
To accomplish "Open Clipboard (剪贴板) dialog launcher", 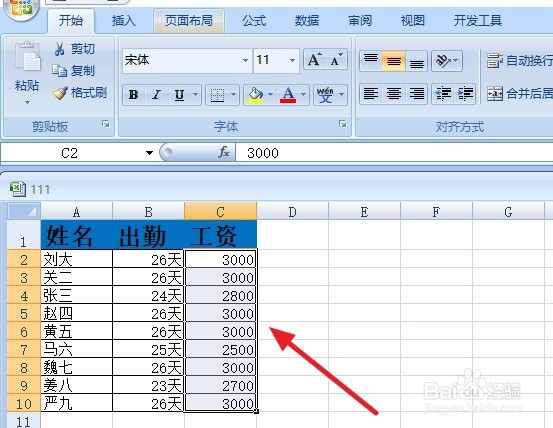I will tap(105, 124).
